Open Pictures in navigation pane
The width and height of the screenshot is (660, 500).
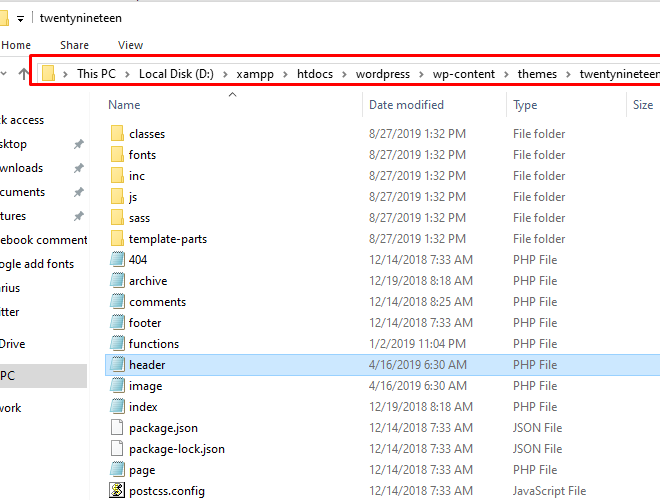[x=13, y=216]
